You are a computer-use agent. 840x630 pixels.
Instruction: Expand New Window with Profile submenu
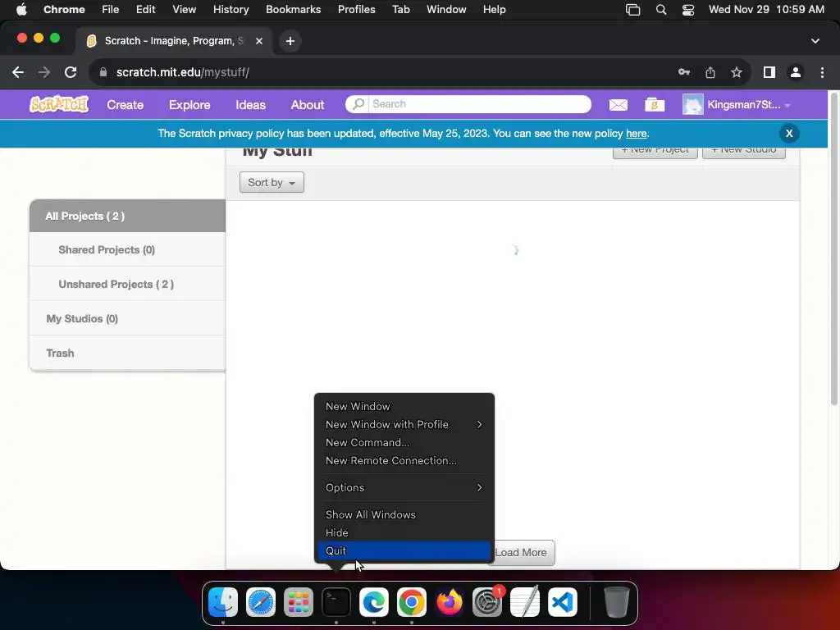[x=404, y=424]
